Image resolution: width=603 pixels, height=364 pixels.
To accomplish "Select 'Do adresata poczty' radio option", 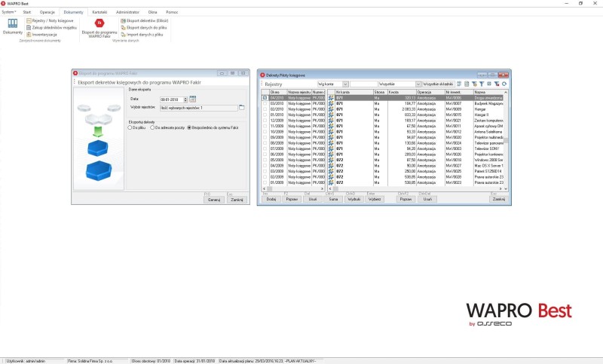I will (x=153, y=128).
